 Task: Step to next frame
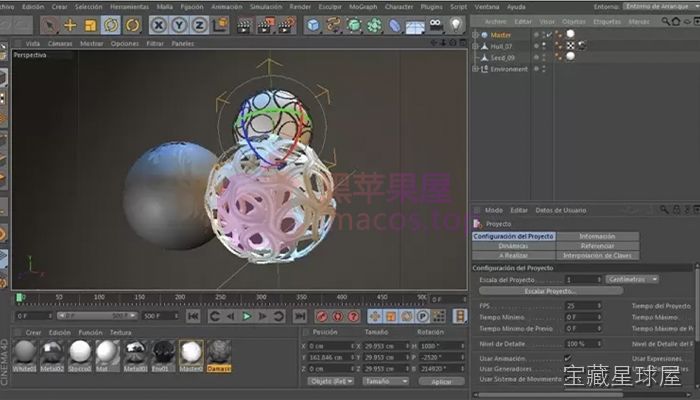(x=262, y=316)
